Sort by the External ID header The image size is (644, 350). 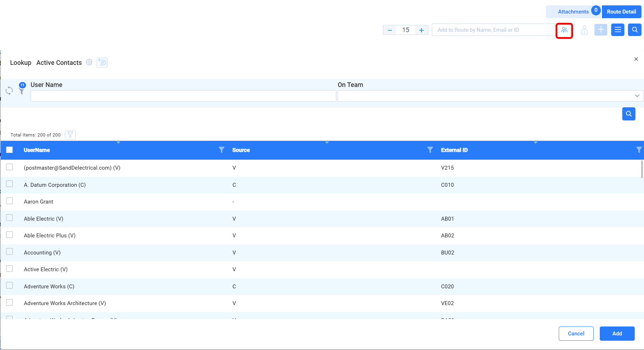coord(454,150)
